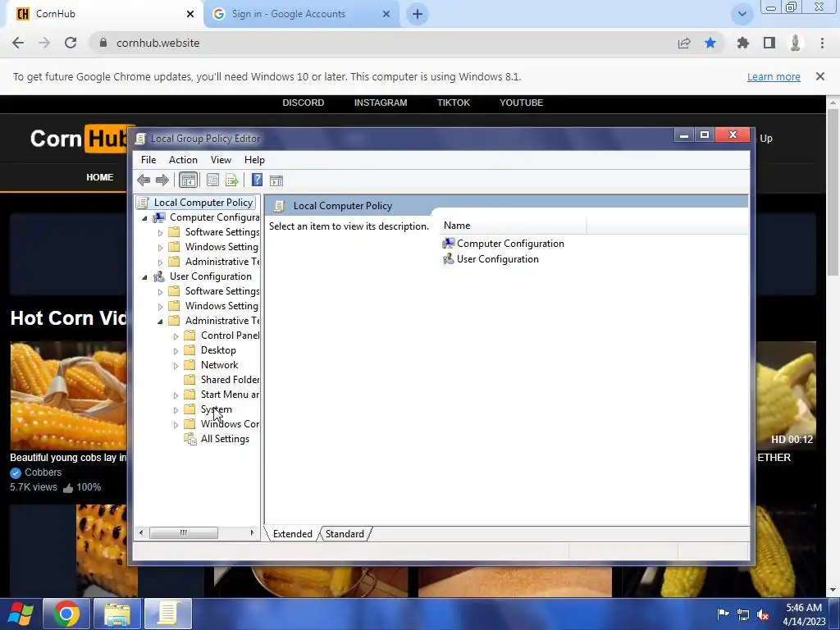Reload the page in Chrome
The height and width of the screenshot is (630, 840).
tap(71, 43)
